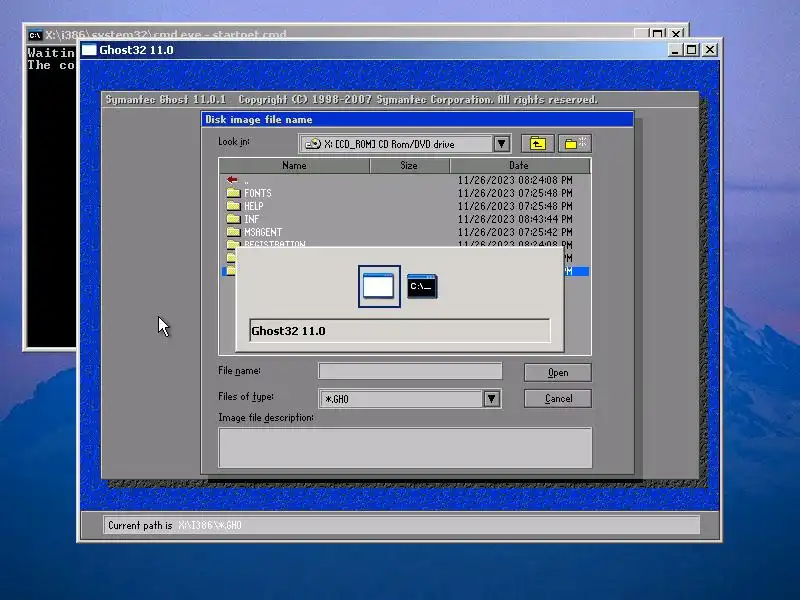The image size is (800, 600).
Task: Click the HELP folder name
Action: click(254, 206)
